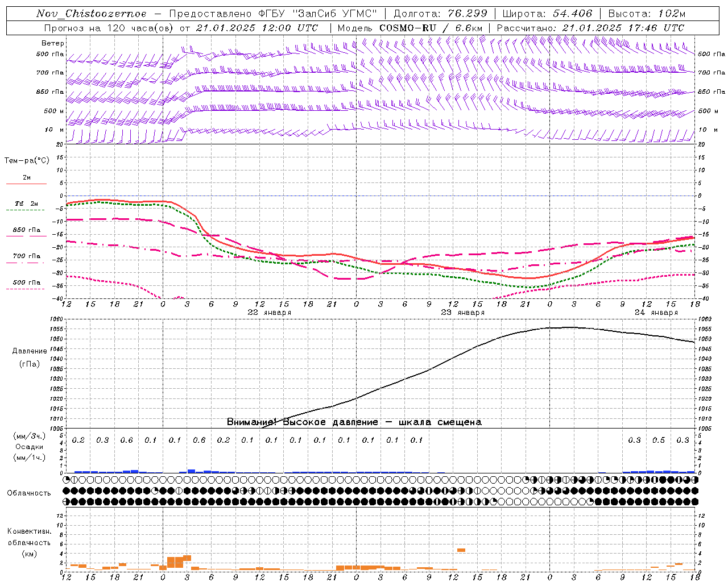
Task: Click the 850 гПа temperature legend entry
Action: pos(26,231)
